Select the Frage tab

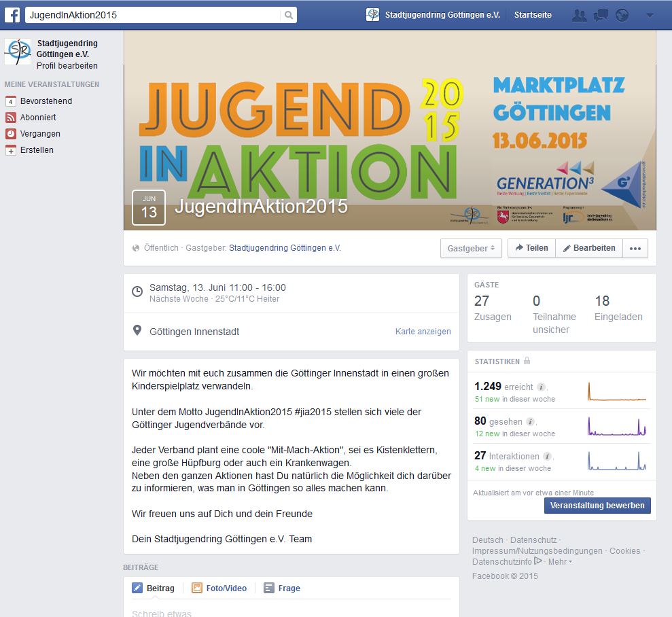pos(281,588)
